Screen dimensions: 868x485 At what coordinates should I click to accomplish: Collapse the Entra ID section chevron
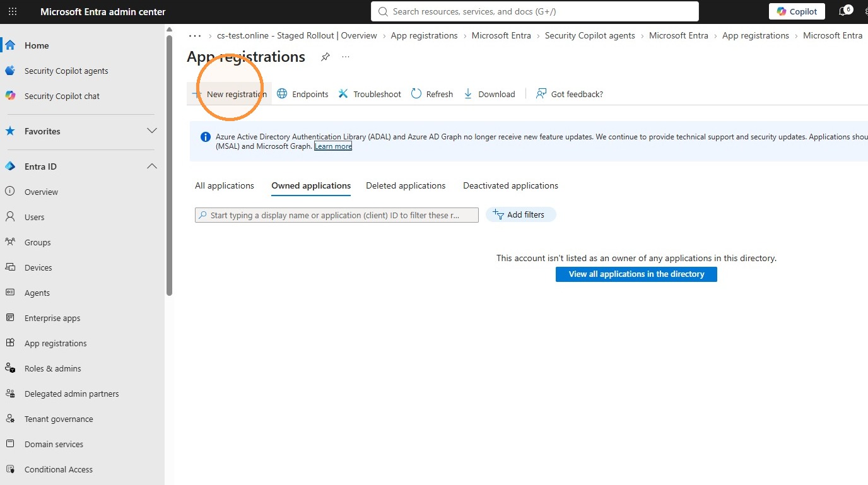tap(151, 167)
